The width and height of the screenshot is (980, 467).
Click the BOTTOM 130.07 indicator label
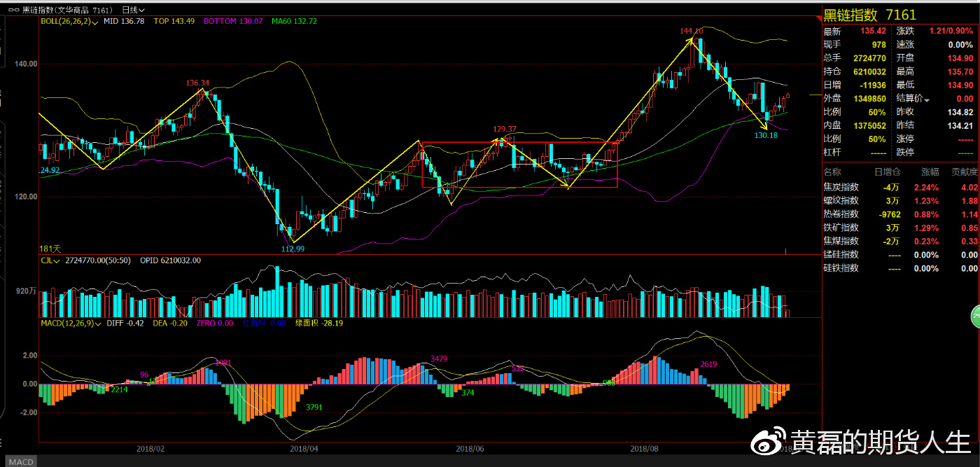click(x=233, y=22)
